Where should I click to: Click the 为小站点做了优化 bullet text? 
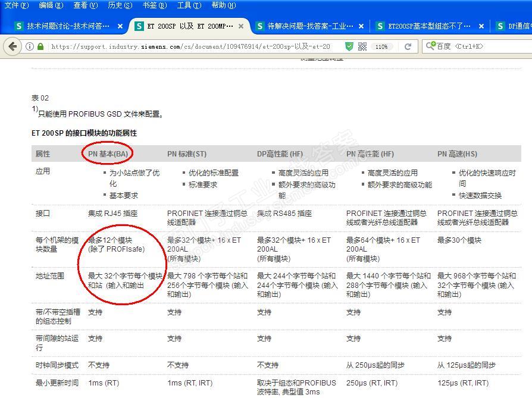(134, 178)
